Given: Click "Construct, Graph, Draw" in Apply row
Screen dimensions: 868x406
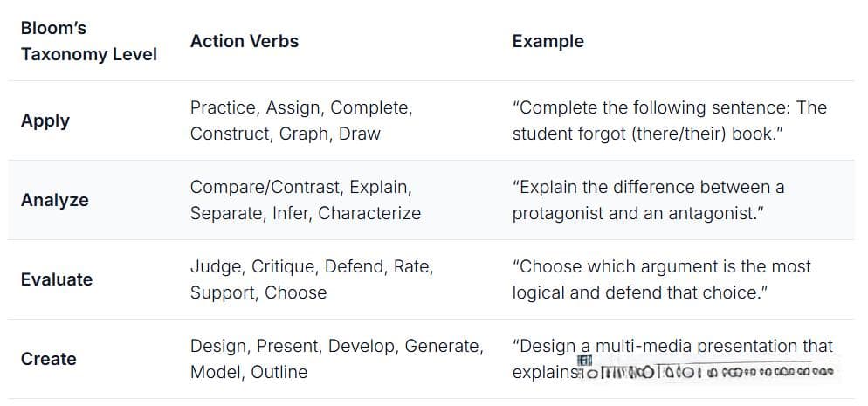Looking at the screenshot, I should click(285, 134).
